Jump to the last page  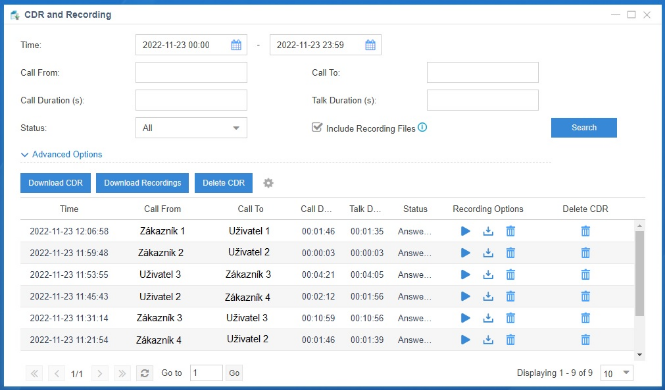122,373
